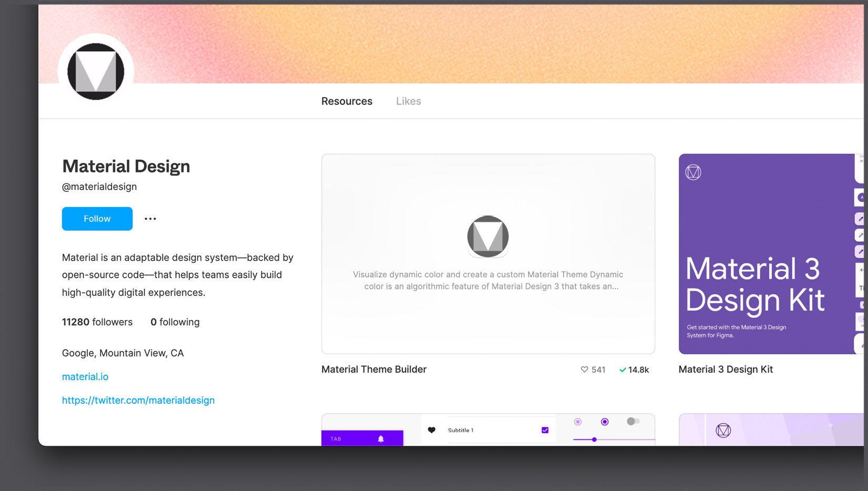Image resolution: width=868 pixels, height=491 pixels.
Task: Flip the switch in the component preview
Action: tap(633, 421)
